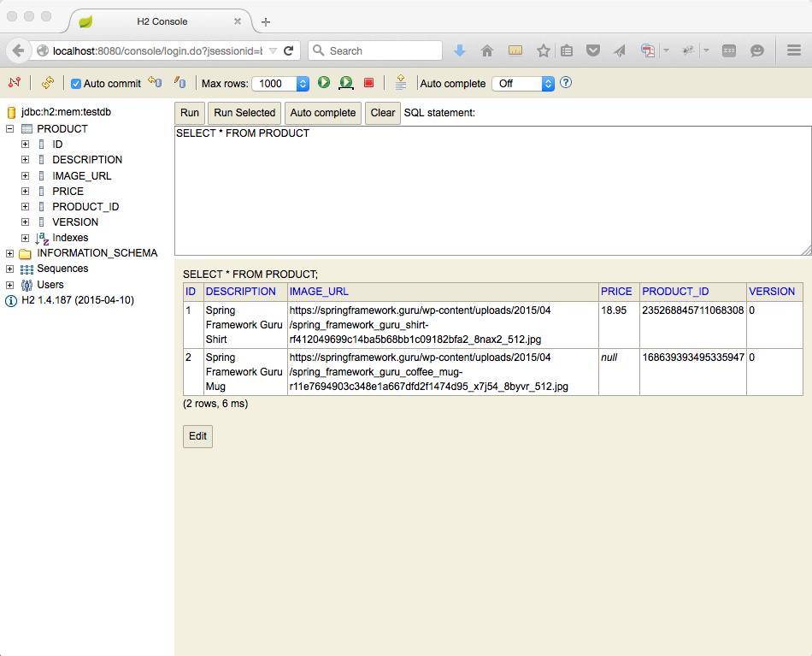Click the Command history icon

click(x=400, y=82)
